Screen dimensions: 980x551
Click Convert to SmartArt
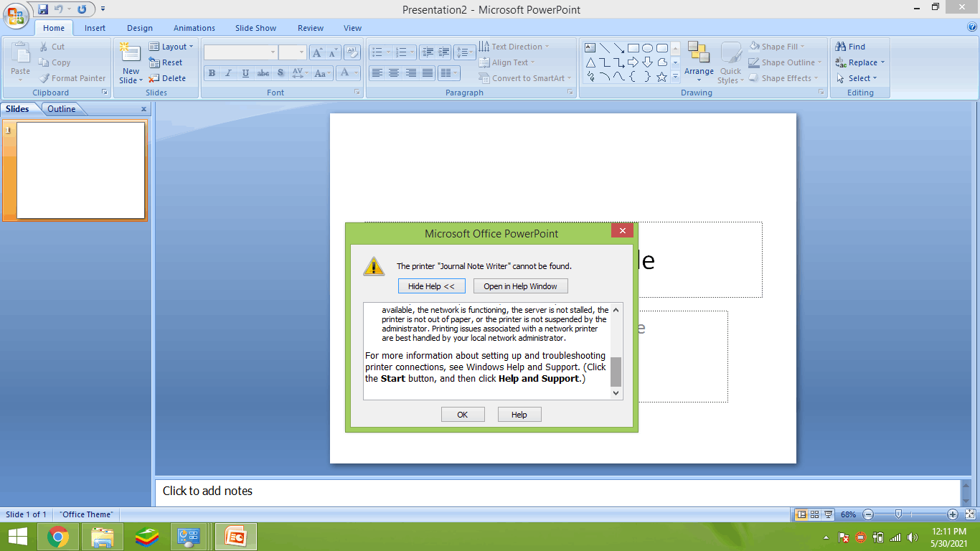(x=526, y=78)
